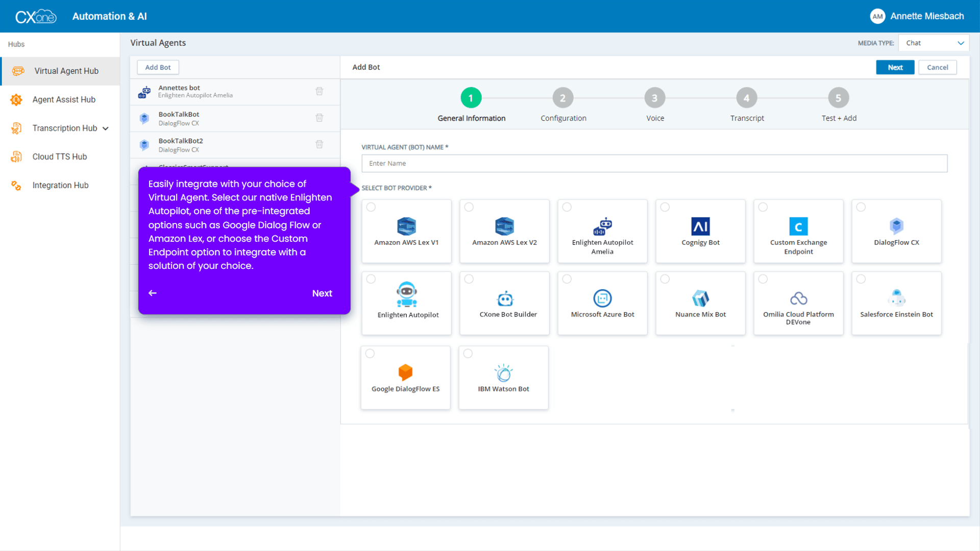Open the Annette Miesbach profile avatar
This screenshot has height=551, width=980.
877,16
